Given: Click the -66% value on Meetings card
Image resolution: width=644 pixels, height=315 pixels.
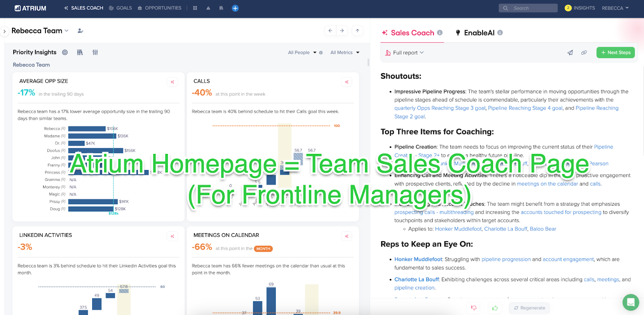Looking at the screenshot, I should (202, 247).
